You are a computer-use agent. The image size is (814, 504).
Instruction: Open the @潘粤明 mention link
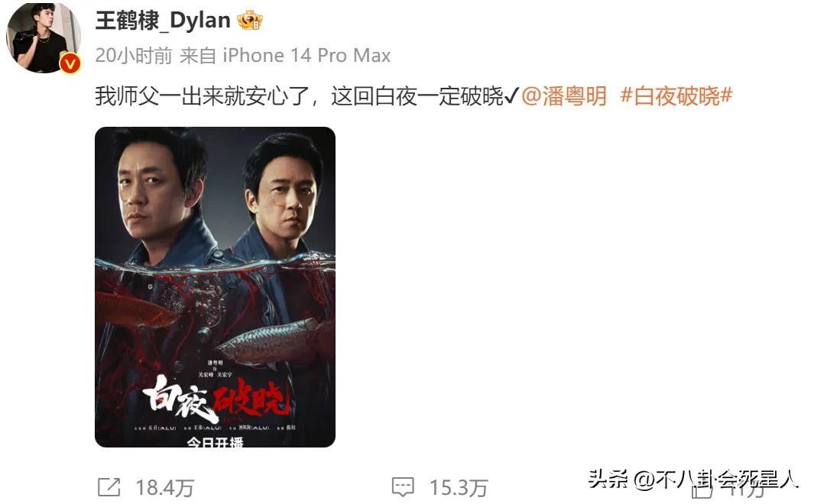tap(564, 96)
